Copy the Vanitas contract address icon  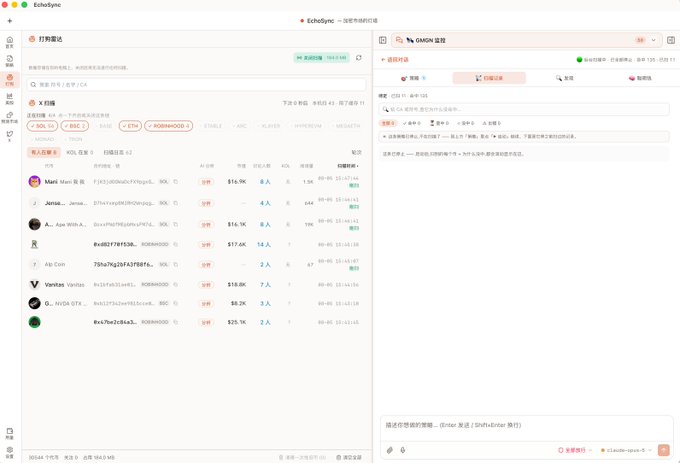pos(176,285)
